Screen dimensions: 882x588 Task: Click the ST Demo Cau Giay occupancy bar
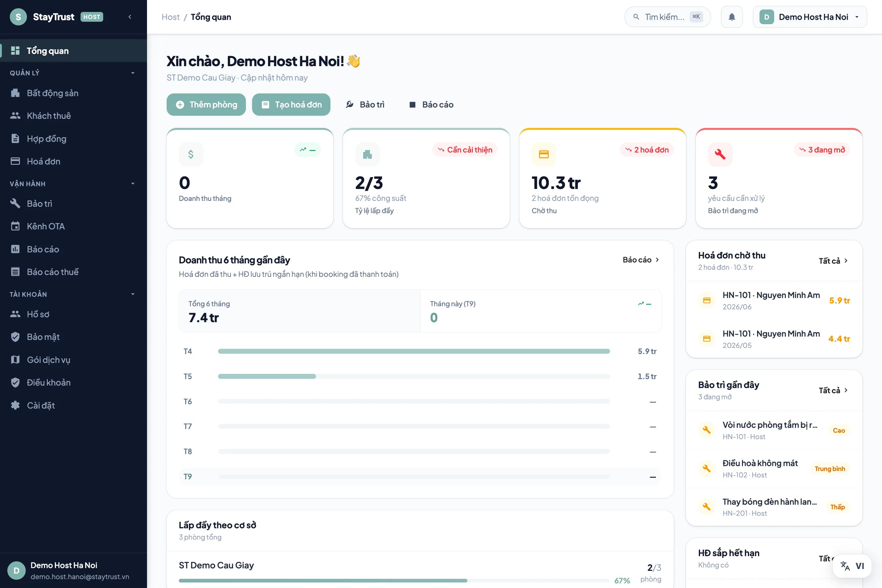pyautogui.click(x=394, y=581)
